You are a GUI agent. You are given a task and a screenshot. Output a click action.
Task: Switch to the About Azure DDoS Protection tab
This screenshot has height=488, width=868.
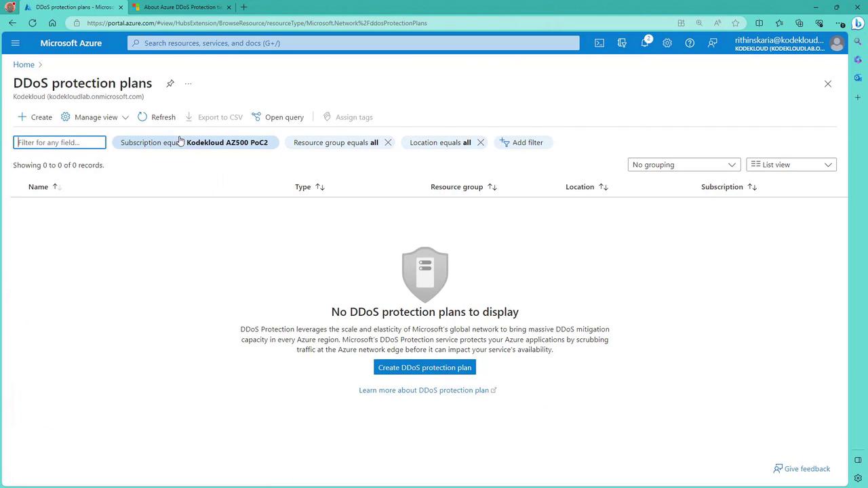[x=182, y=7]
